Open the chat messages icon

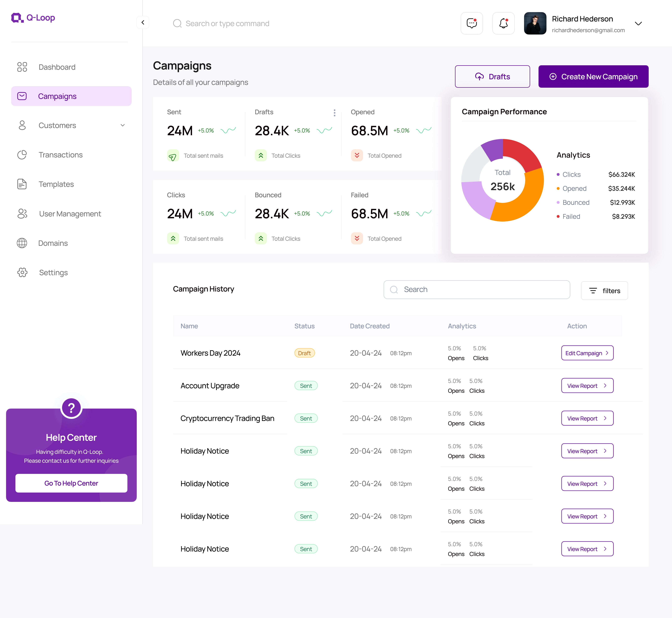pyautogui.click(x=471, y=23)
